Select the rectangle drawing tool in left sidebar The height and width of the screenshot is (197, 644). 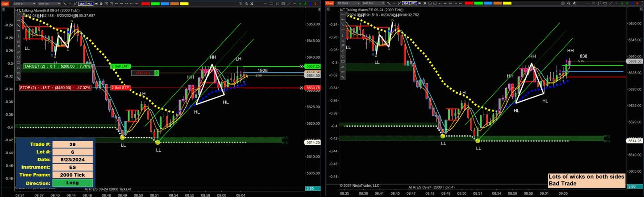click(18, 62)
